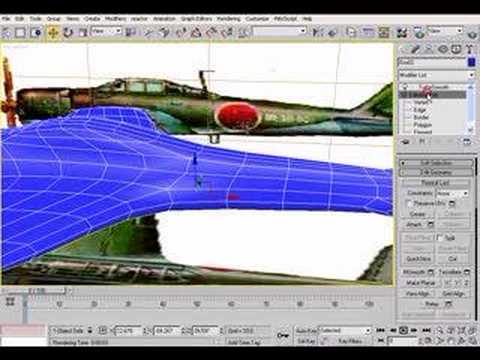
Task: Toggle Window/Crossing selection mode
Action: click(x=36, y=32)
